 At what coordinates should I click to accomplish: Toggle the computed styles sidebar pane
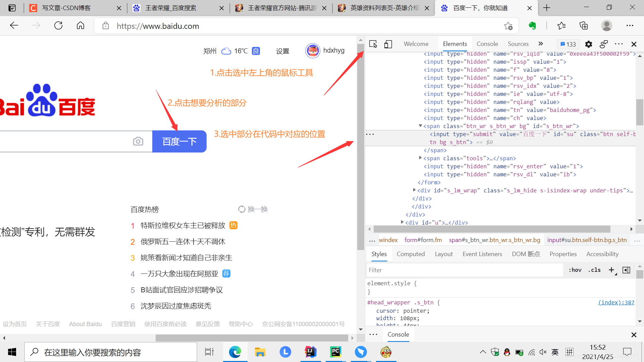(626, 270)
